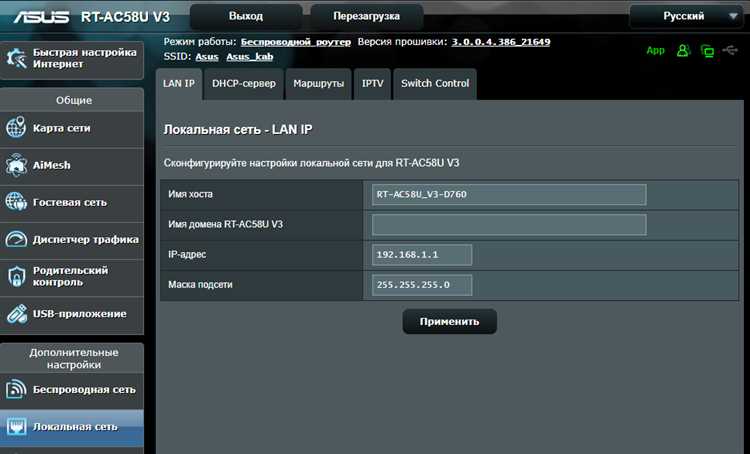This screenshot has height=454, width=750.
Task: Open Беспроводная сеть menu entry
Action: click(72, 389)
